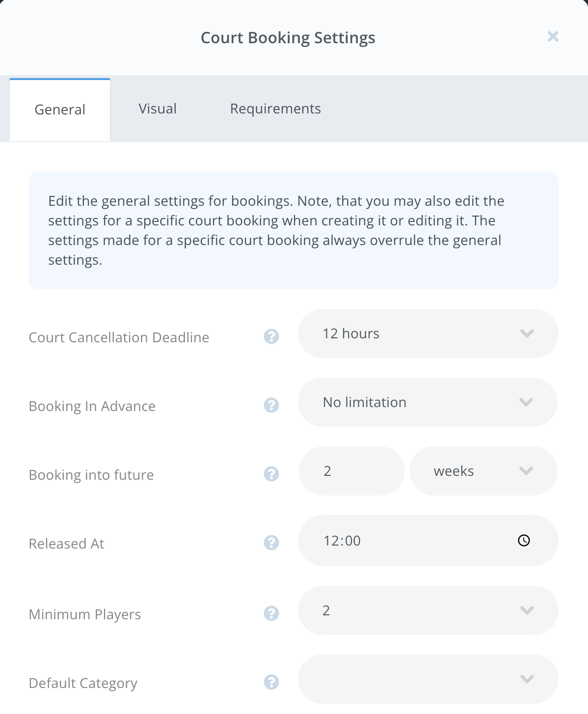The image size is (588, 714).
Task: Click the Booking into future number field
Action: (x=351, y=471)
